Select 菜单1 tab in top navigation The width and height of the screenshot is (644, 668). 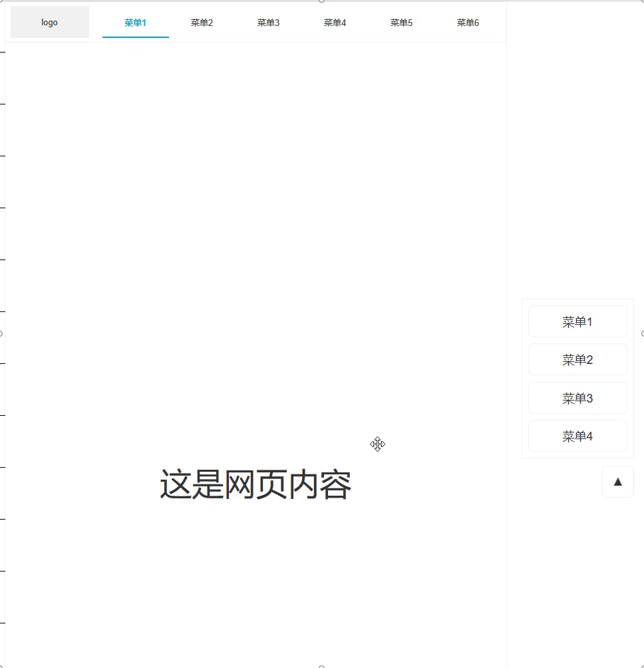(x=136, y=23)
